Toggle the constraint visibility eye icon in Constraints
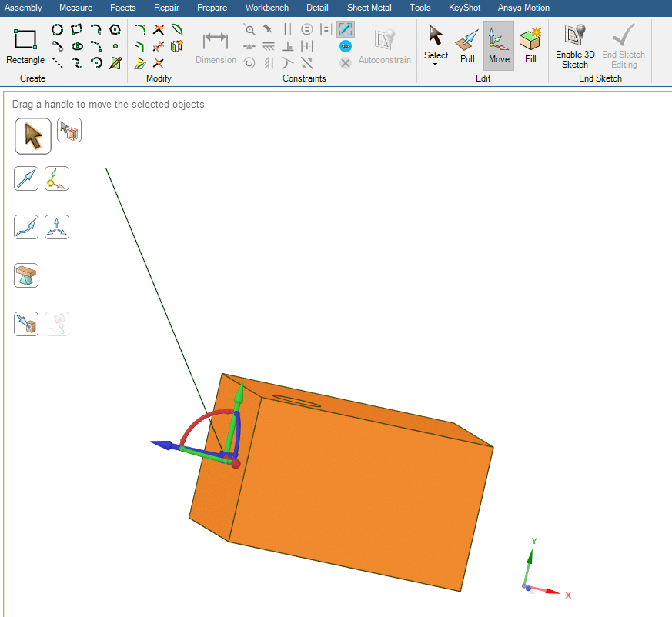The height and width of the screenshot is (617, 672). 346,46
